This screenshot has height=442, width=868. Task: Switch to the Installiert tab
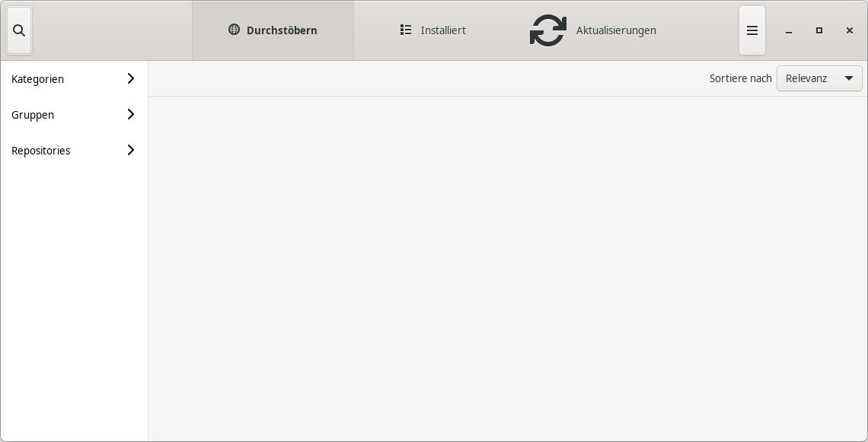click(x=432, y=30)
